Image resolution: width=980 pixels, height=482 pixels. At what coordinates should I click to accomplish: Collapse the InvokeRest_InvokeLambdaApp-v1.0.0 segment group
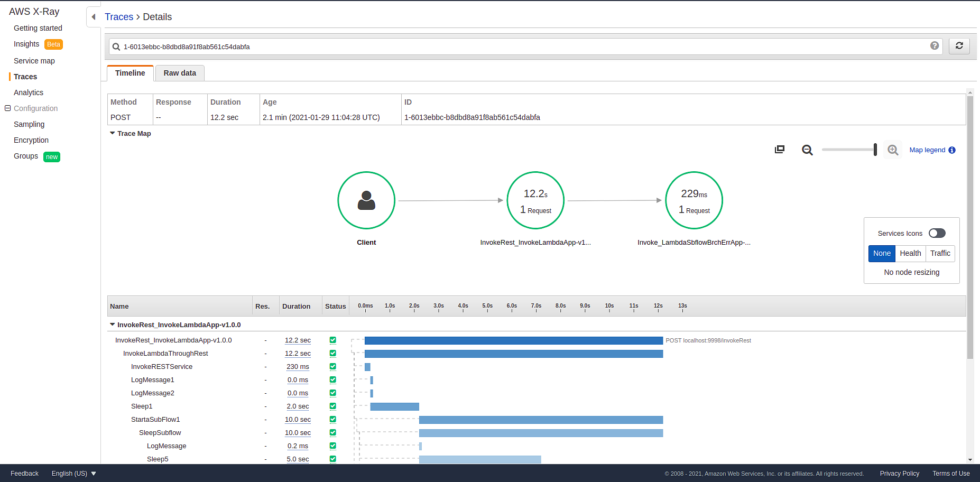click(x=113, y=325)
